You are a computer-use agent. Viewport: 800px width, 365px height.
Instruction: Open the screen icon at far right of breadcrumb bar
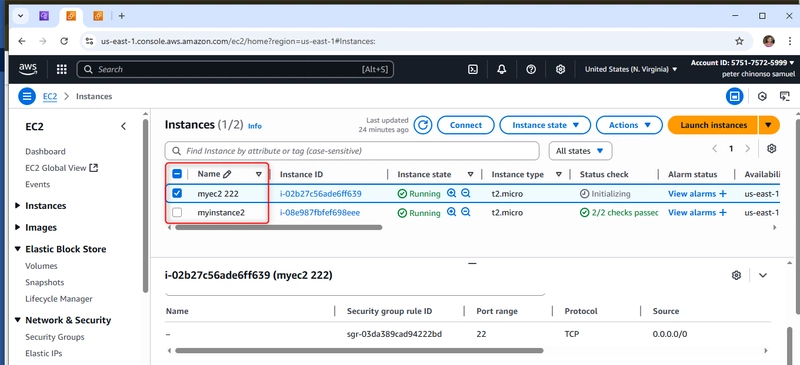(784, 96)
